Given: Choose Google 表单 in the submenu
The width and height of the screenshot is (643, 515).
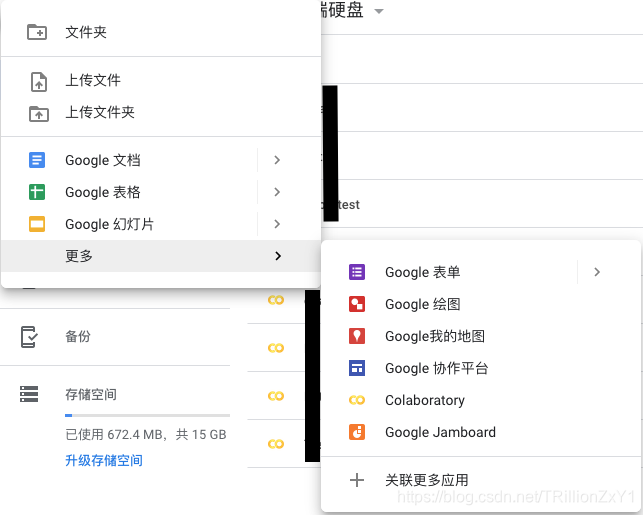Looking at the screenshot, I should [x=449, y=272].
